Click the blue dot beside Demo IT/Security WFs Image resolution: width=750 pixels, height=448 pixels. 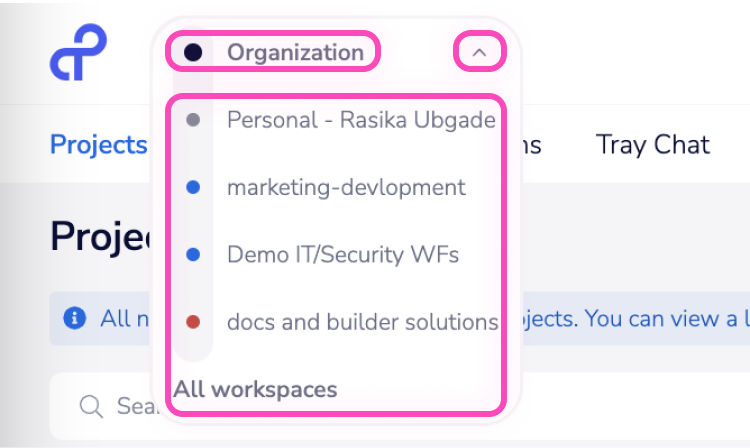click(194, 255)
